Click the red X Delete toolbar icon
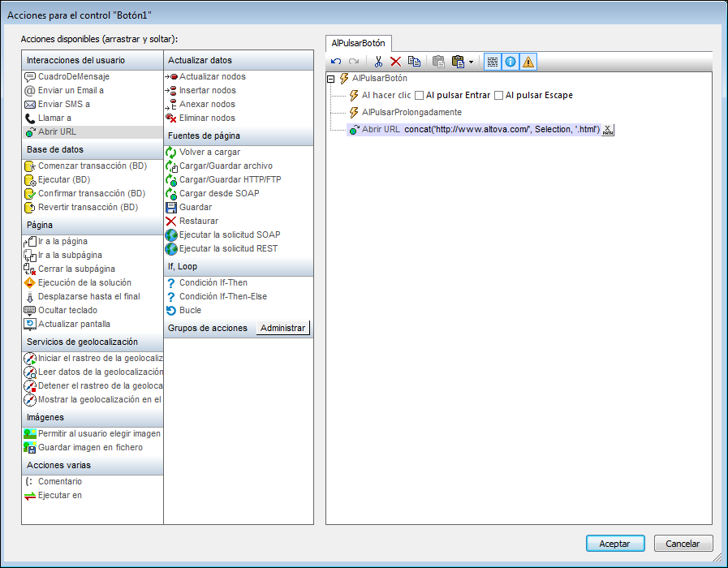 tap(395, 61)
